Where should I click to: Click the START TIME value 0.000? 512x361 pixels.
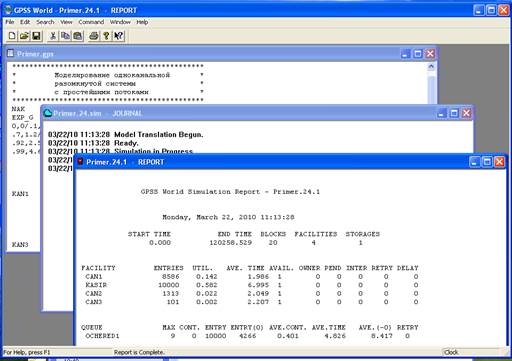(160, 243)
